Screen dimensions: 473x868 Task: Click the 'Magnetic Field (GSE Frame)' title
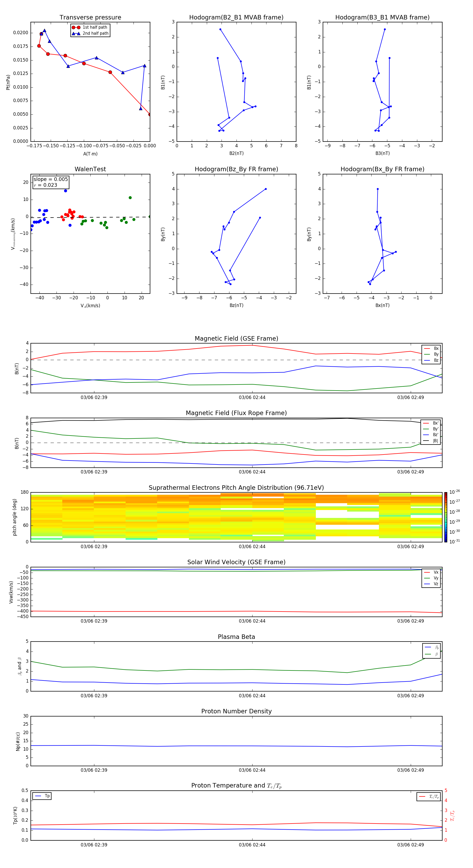click(236, 339)
